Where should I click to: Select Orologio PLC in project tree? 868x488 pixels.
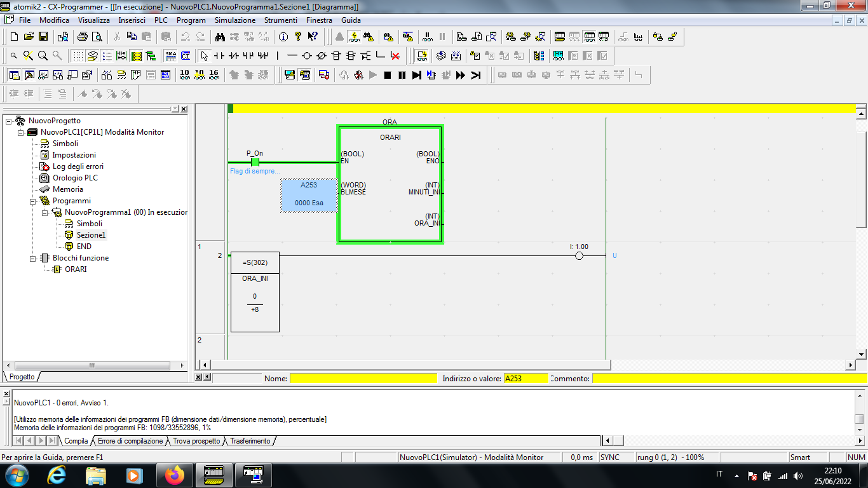(75, 178)
